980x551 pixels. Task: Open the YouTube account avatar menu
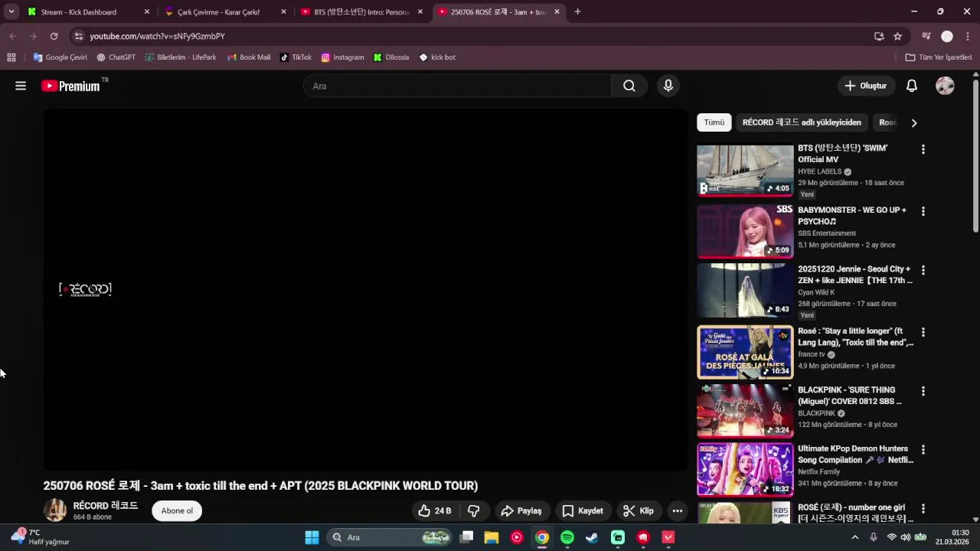click(x=945, y=86)
